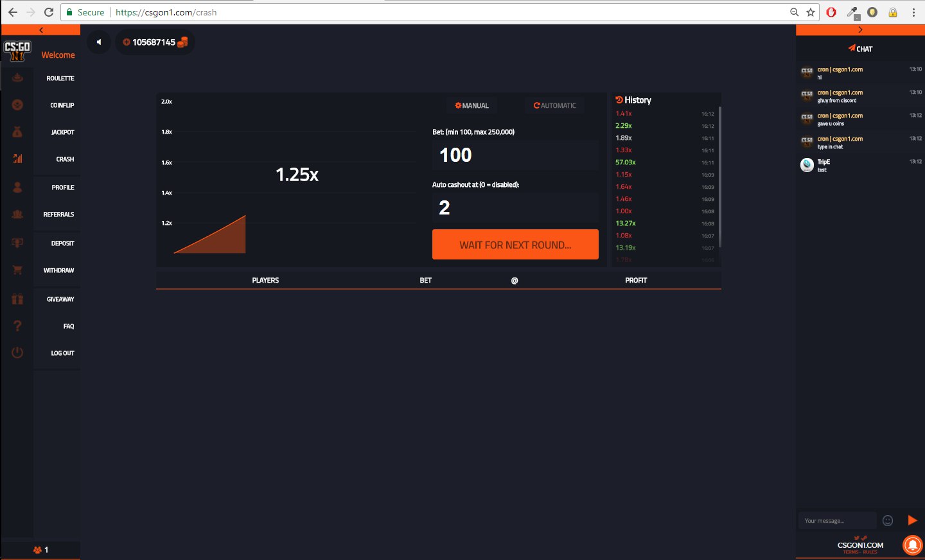Open the emoji picker in chat
The width and height of the screenshot is (925, 560).
pos(888,521)
